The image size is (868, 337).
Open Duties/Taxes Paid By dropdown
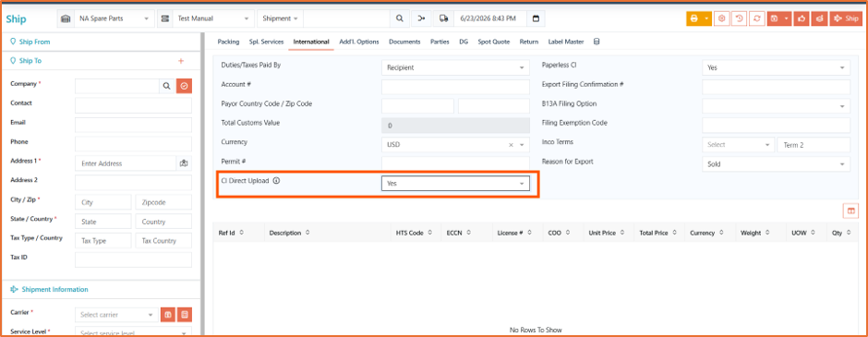point(455,67)
